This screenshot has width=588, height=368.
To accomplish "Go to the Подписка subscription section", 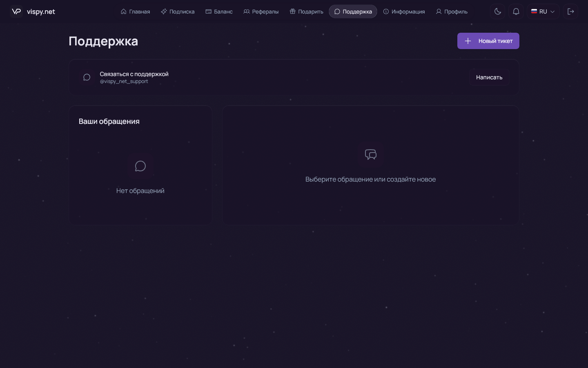I will (178, 11).
